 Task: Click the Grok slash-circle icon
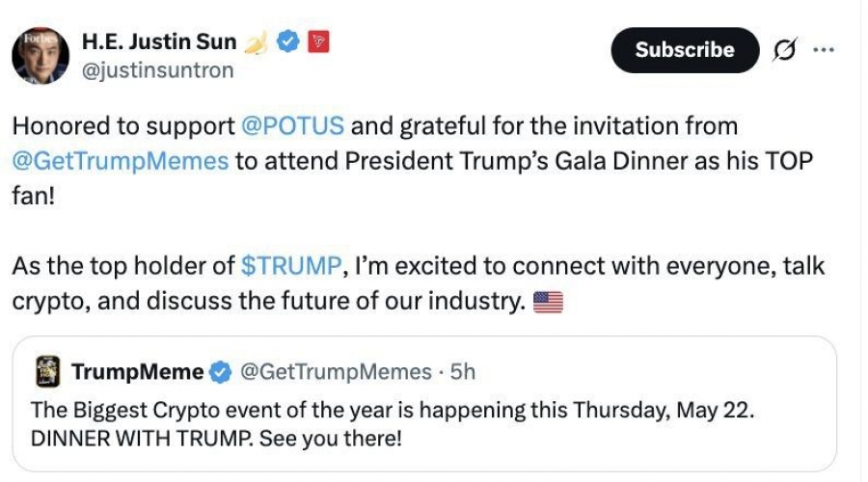(785, 50)
